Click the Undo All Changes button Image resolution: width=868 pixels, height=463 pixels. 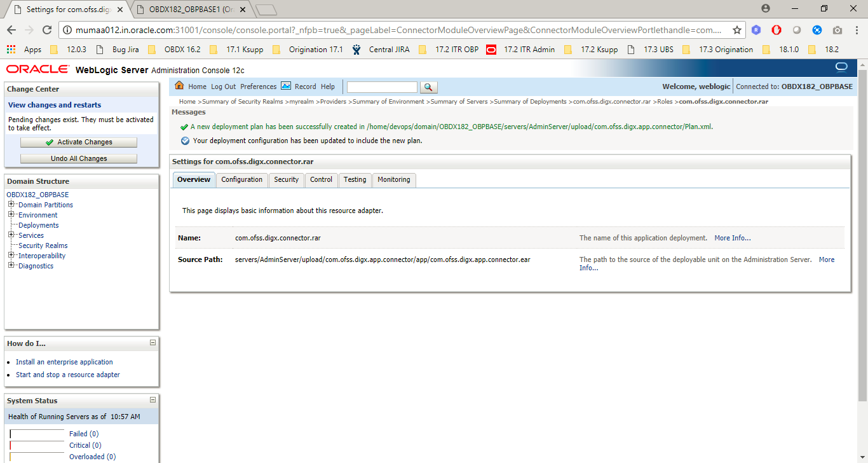pos(79,158)
